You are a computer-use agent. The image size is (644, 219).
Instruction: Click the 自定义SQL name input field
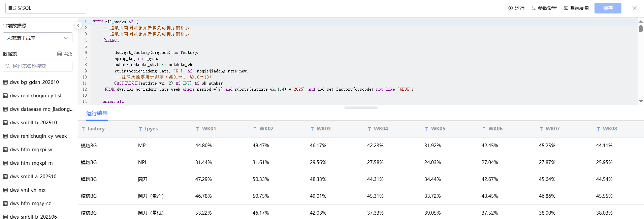46,8
